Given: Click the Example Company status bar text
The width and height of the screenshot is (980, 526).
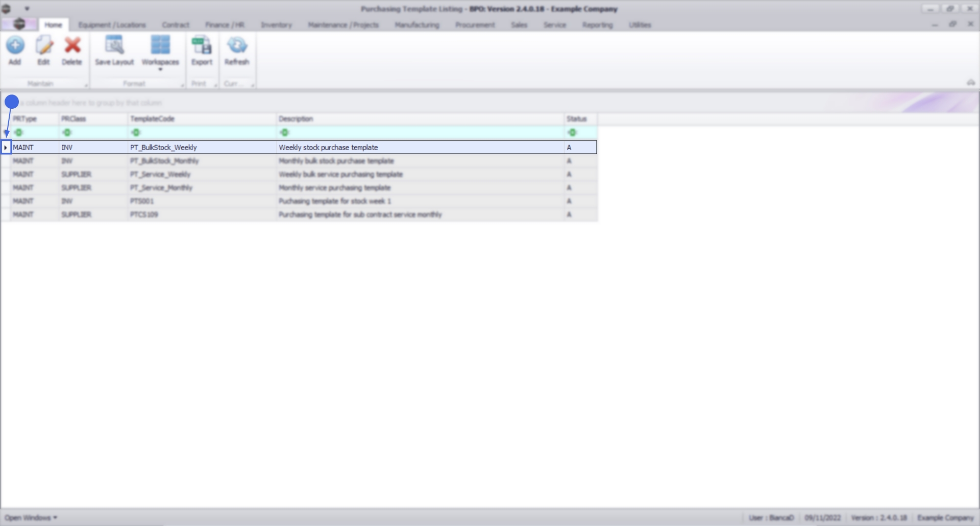Looking at the screenshot, I should tap(945, 517).
